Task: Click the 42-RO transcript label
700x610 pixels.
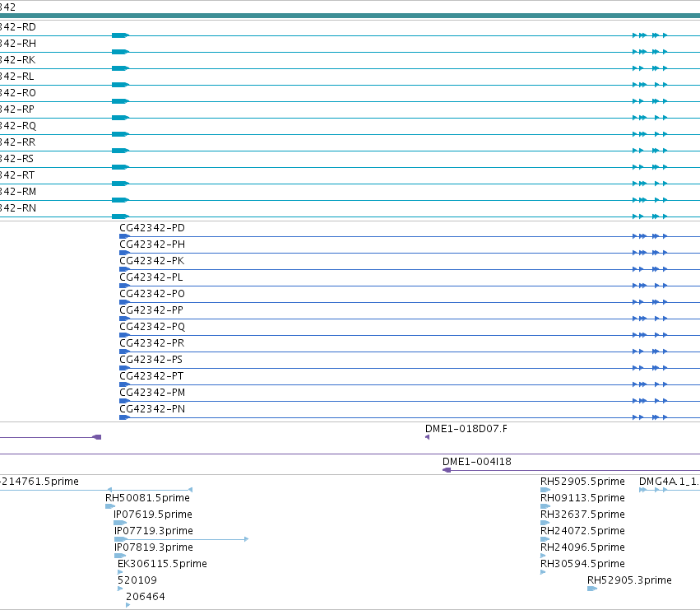Action: coord(18,93)
